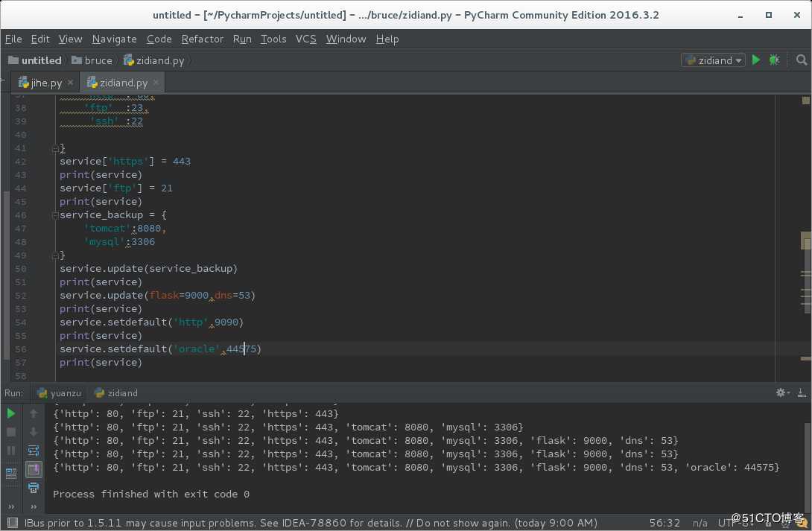Image resolution: width=812 pixels, height=531 pixels.
Task: Click zidiand.py breadcrumb in navigation bar
Action: [x=153, y=60]
